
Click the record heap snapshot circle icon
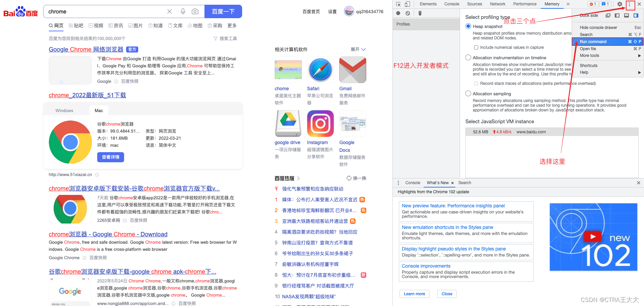point(398,13)
